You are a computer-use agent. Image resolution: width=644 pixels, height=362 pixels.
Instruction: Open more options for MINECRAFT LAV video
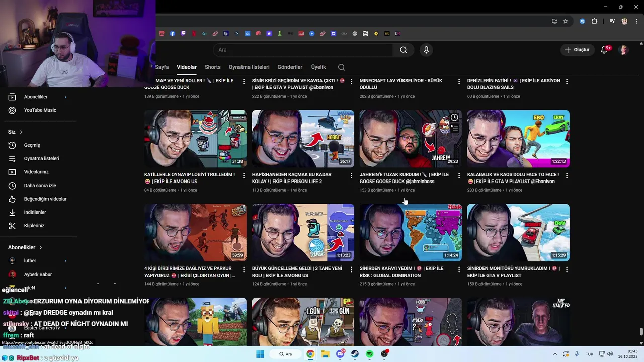(x=459, y=81)
